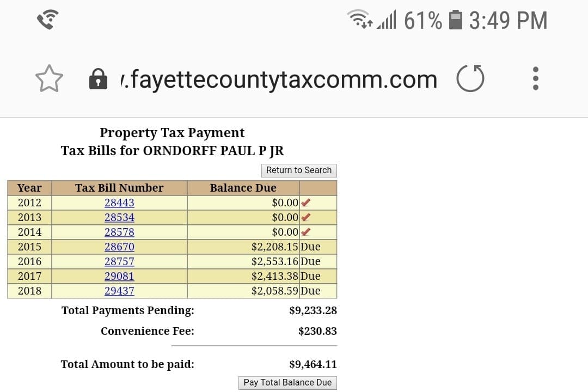Tap the fayettecountytaxcomm.com address bar
The height and width of the screenshot is (392, 588).
[x=279, y=79]
